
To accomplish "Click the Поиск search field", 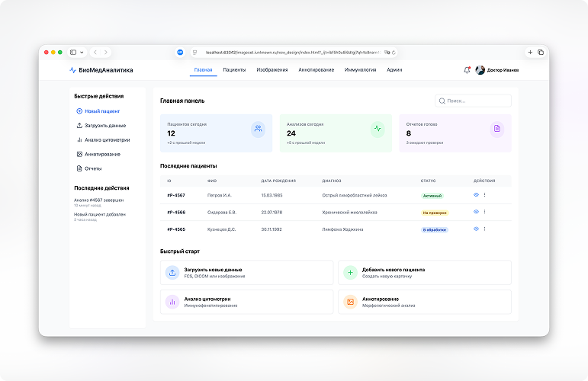I will tap(474, 101).
